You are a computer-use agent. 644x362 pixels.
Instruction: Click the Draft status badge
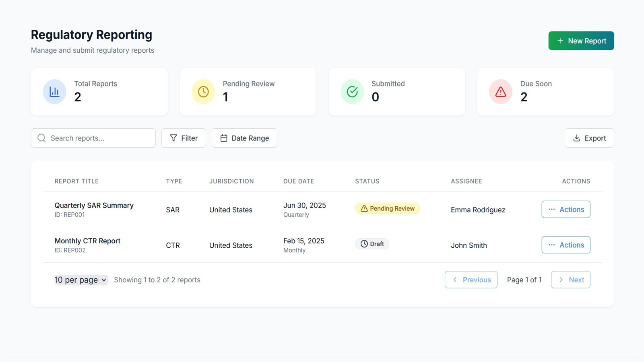click(x=372, y=243)
